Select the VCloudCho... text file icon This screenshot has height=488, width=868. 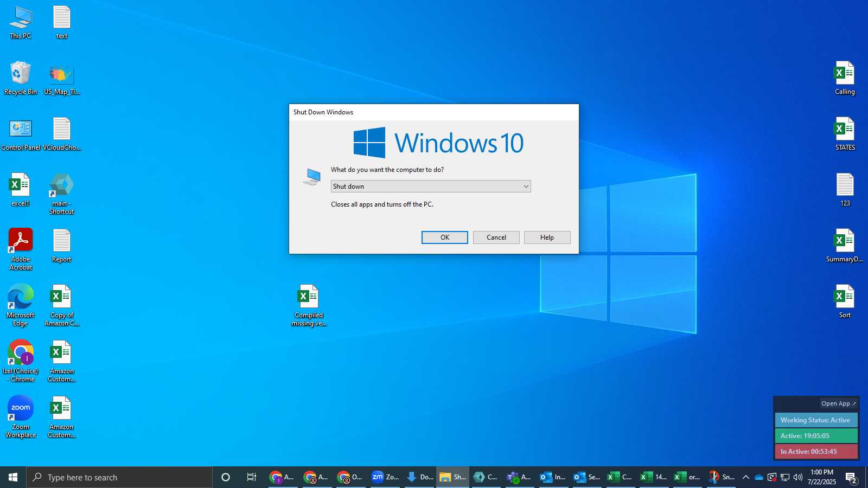(62, 134)
